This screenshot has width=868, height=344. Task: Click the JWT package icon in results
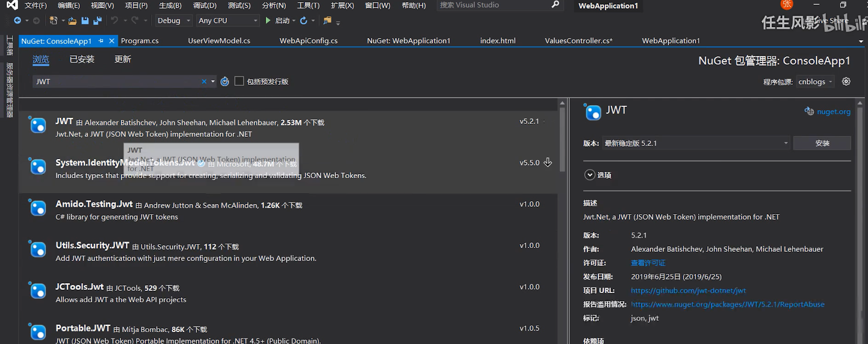[x=37, y=125]
